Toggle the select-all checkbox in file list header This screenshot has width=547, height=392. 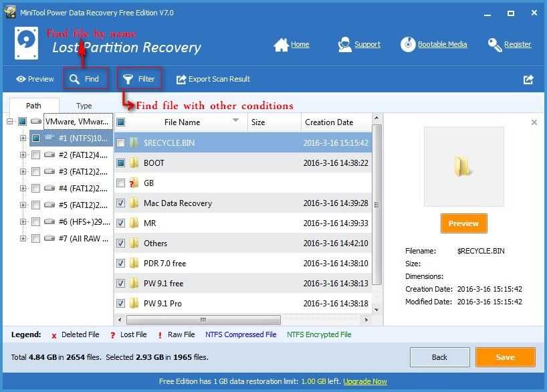121,122
